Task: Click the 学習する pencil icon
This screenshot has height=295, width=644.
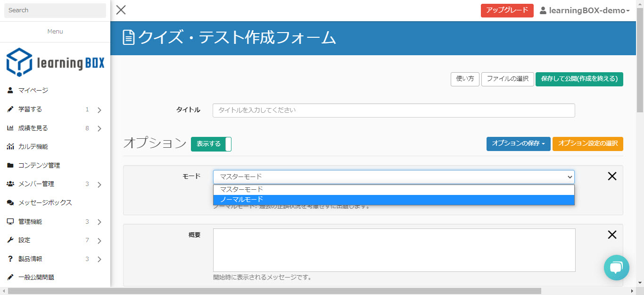Action: point(10,109)
